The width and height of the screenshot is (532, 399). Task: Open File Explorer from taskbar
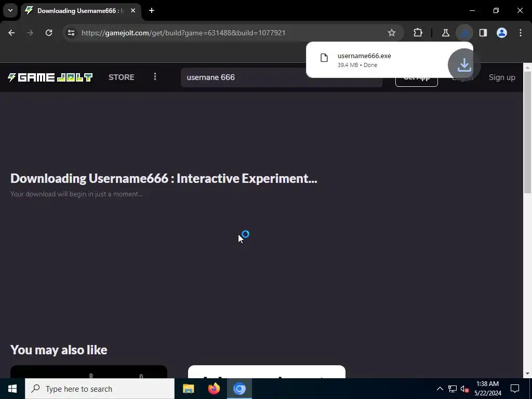point(188,389)
